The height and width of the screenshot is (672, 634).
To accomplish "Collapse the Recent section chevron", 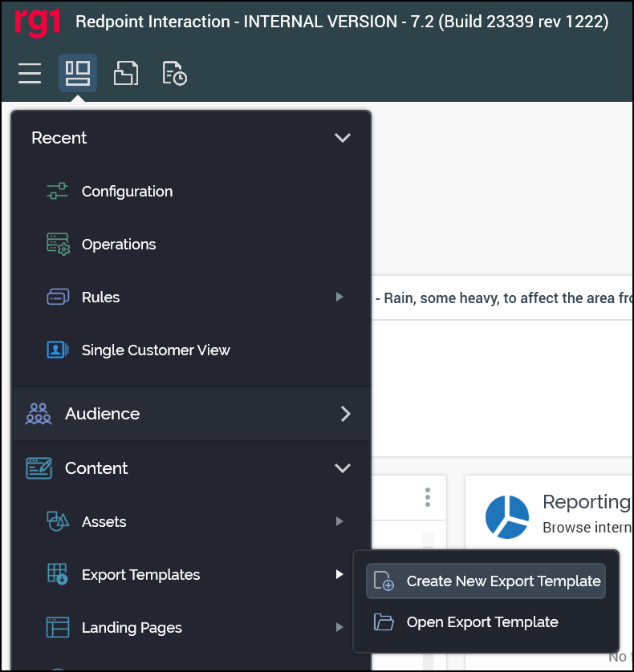I will tap(343, 138).
